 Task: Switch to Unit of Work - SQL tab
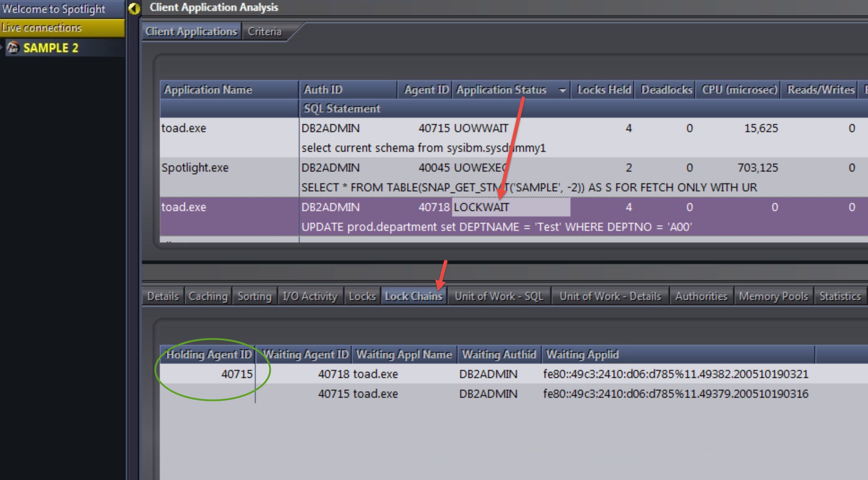point(498,296)
